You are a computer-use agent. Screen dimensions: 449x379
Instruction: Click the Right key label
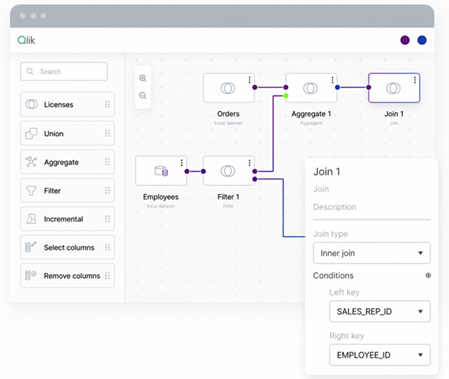(x=347, y=336)
